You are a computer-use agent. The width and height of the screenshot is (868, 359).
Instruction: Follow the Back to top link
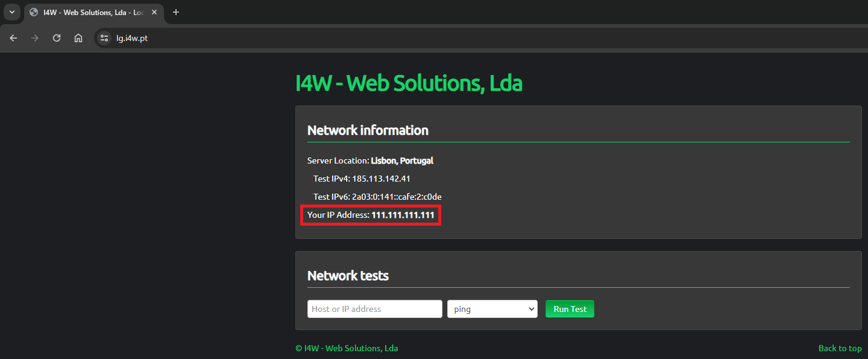840,348
